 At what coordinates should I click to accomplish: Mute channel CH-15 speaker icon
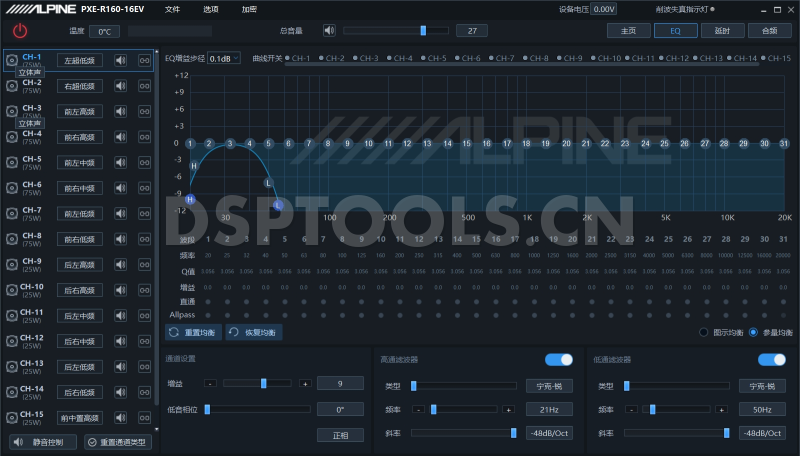click(x=120, y=418)
